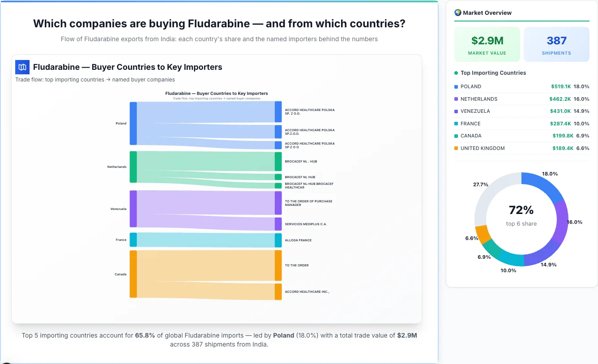Select the 387 Shipments card
This screenshot has width=598, height=364.
(x=556, y=44)
